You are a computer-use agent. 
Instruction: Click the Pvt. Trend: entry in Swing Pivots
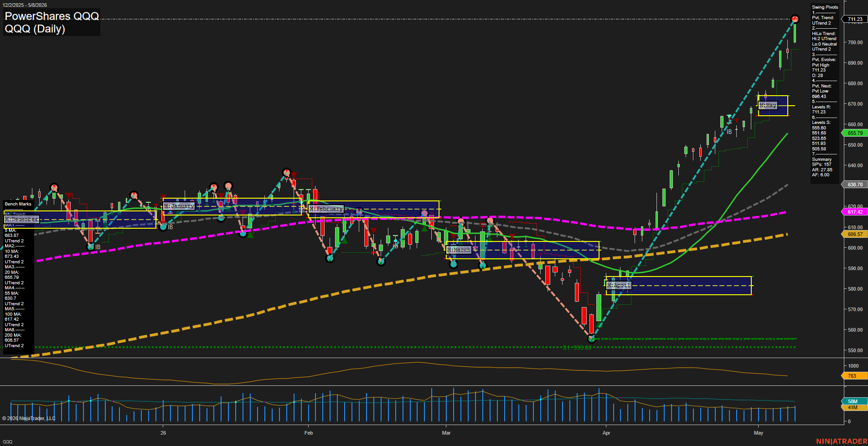823,18
